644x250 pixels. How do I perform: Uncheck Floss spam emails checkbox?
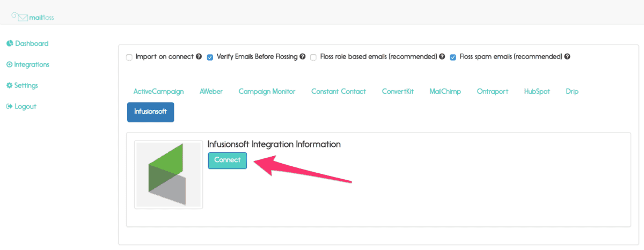453,57
